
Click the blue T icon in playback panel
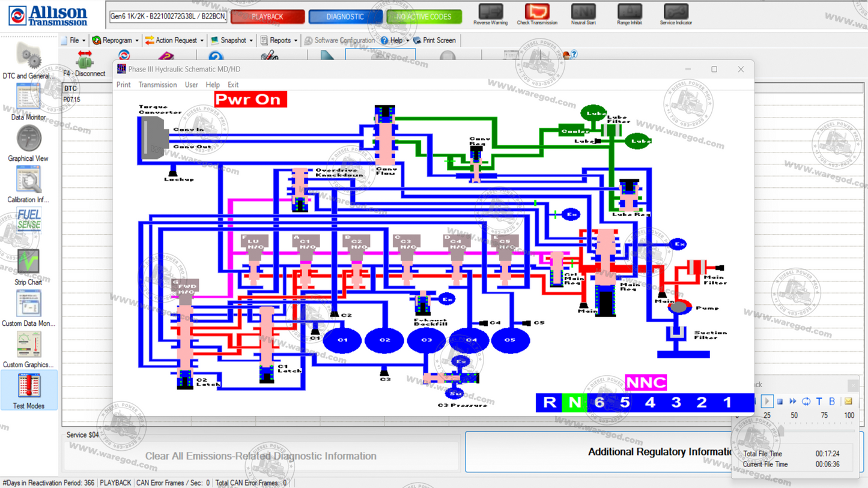pos(819,401)
